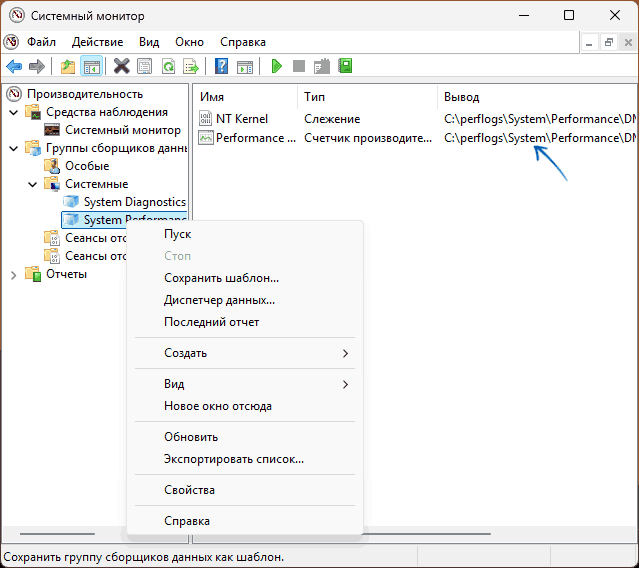Restore the inner MDI child window
Screen dimensions: 639x568
[609, 42]
